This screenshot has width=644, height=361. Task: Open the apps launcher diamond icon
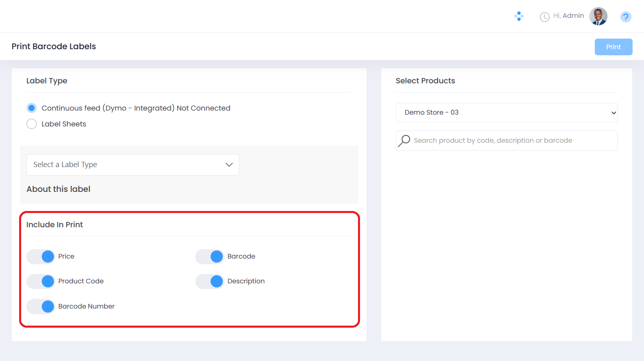point(519,16)
